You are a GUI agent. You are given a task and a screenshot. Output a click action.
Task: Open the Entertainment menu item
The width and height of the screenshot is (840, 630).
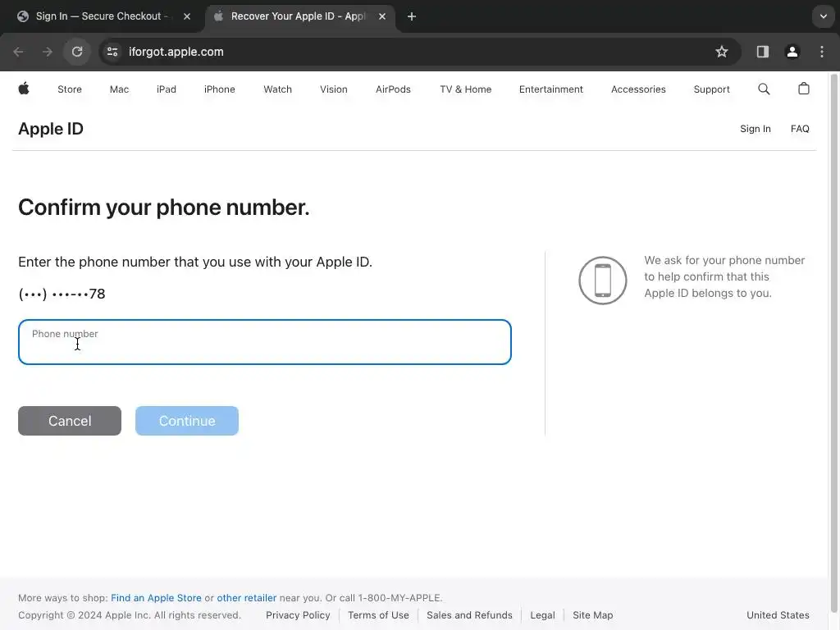tap(550, 89)
